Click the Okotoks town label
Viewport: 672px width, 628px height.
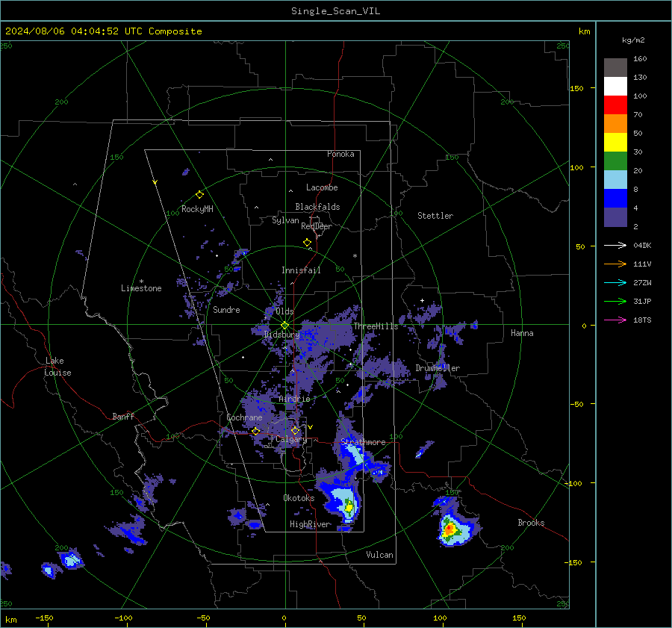pos(299,498)
